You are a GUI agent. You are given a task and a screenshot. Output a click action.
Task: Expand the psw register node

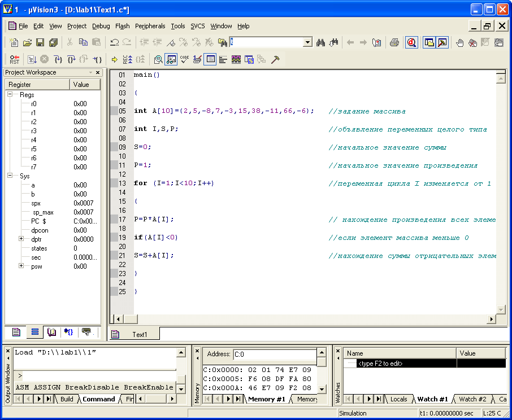pos(21,266)
